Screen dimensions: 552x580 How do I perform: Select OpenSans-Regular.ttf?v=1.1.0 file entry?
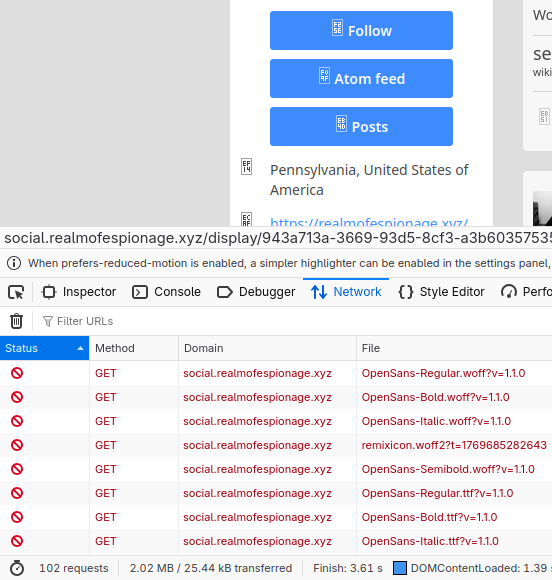pos(437,493)
